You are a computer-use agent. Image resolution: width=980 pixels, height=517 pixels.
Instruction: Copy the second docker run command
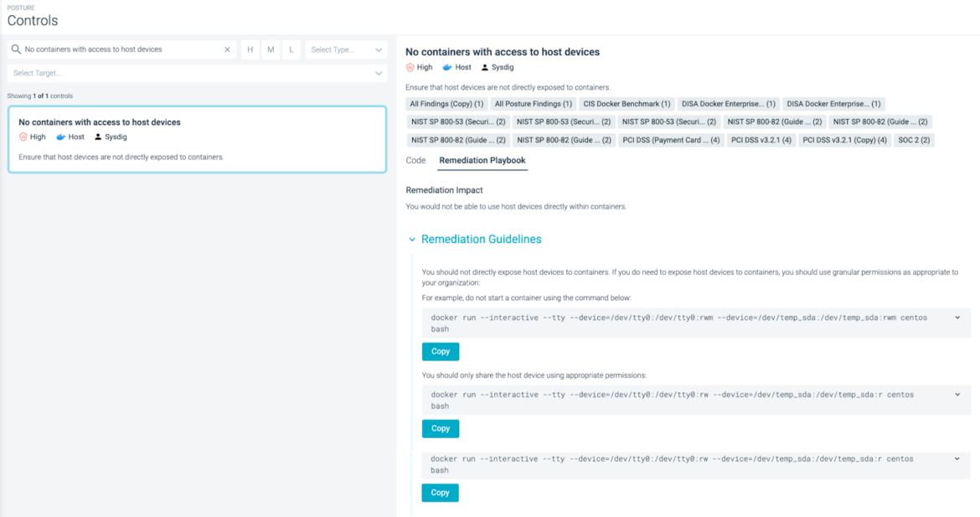[440, 428]
